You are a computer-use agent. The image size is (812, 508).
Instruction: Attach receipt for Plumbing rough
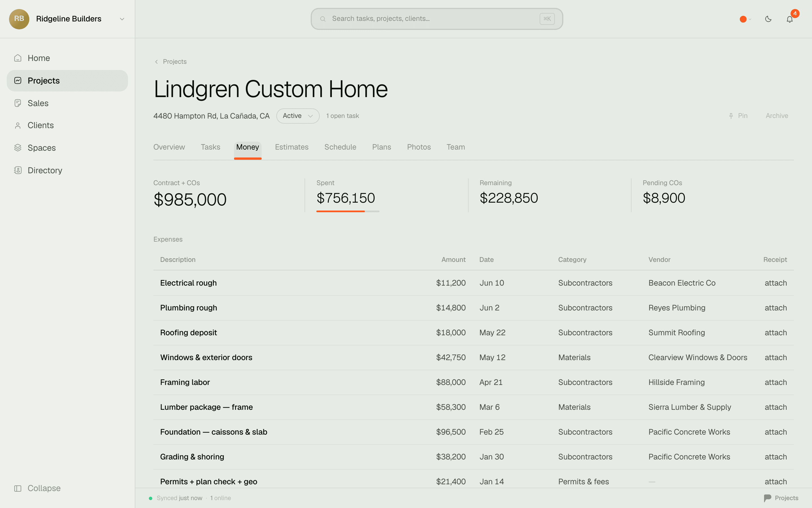tap(775, 308)
